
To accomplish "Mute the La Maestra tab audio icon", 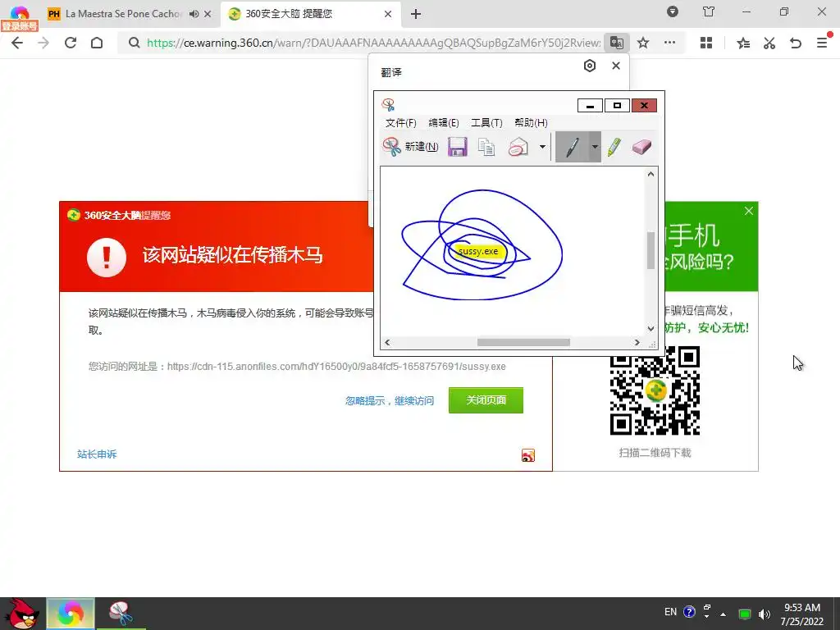I will coord(194,14).
